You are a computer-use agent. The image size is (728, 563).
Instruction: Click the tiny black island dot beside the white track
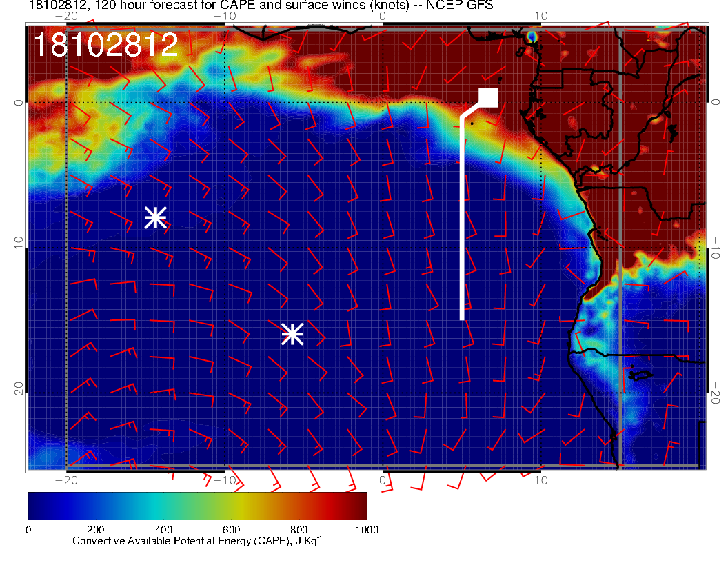click(x=472, y=124)
